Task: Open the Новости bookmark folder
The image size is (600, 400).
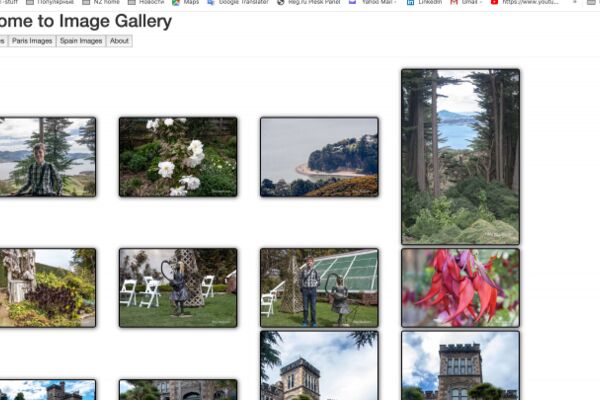Action: [x=146, y=2]
